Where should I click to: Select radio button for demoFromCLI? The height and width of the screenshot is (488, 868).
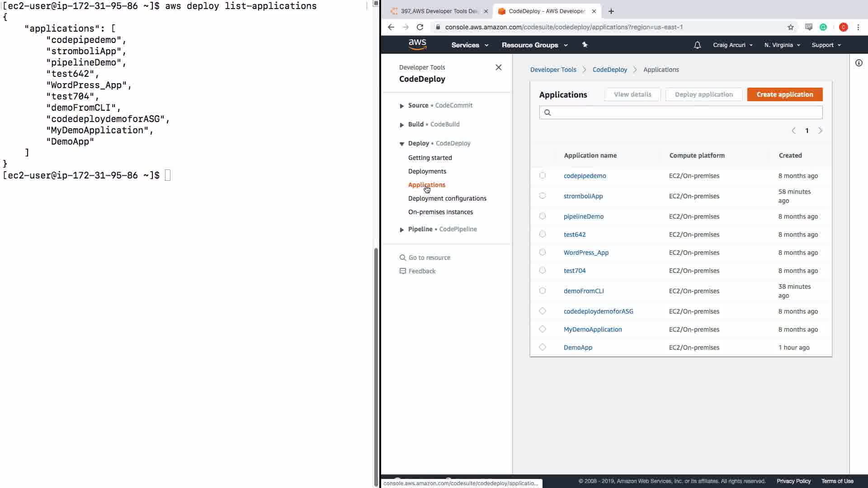[542, 291]
